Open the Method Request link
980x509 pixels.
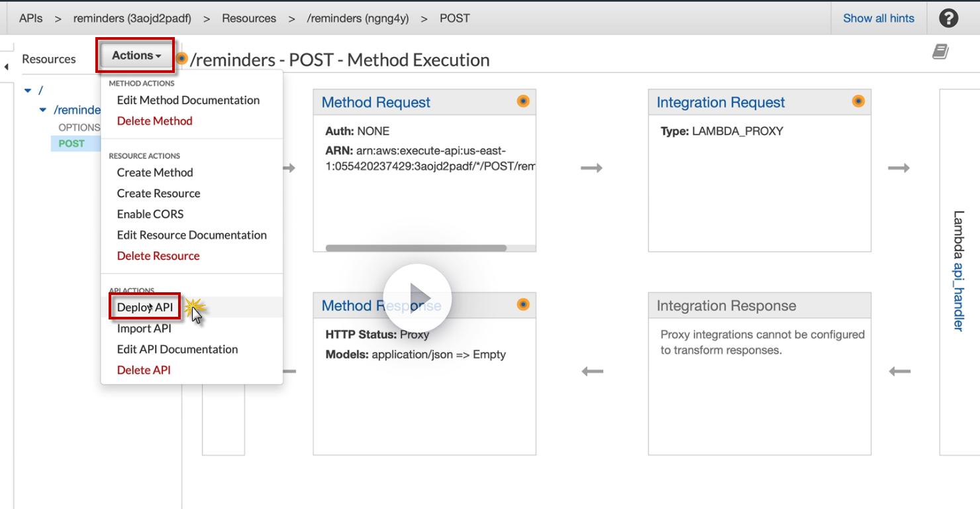click(x=375, y=103)
